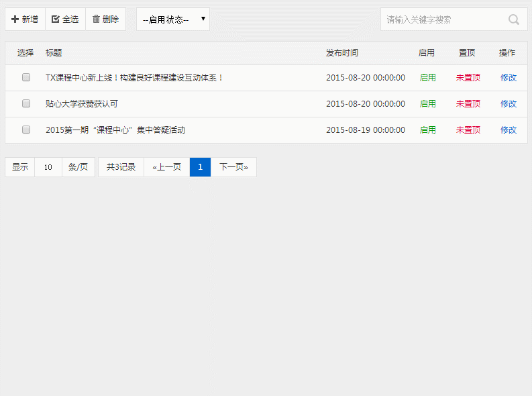The height and width of the screenshot is (396, 532).
Task: Click the 全选 (select all) button
Action: pyautogui.click(x=65, y=19)
